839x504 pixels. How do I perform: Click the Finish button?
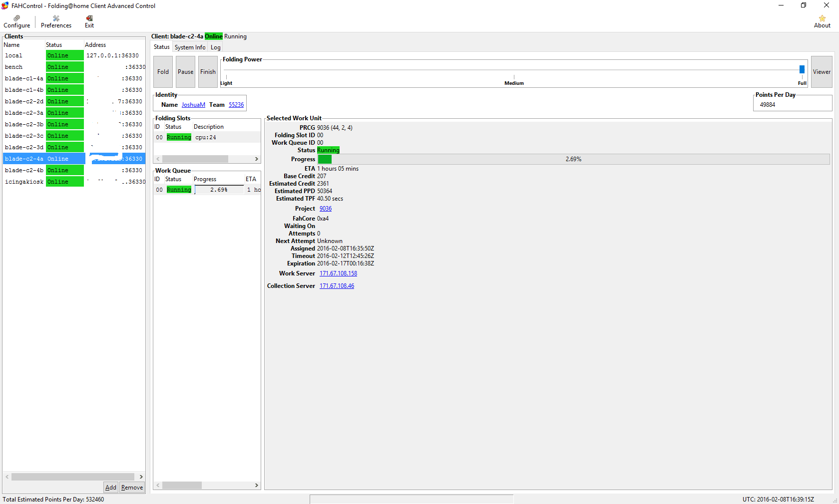tap(208, 72)
